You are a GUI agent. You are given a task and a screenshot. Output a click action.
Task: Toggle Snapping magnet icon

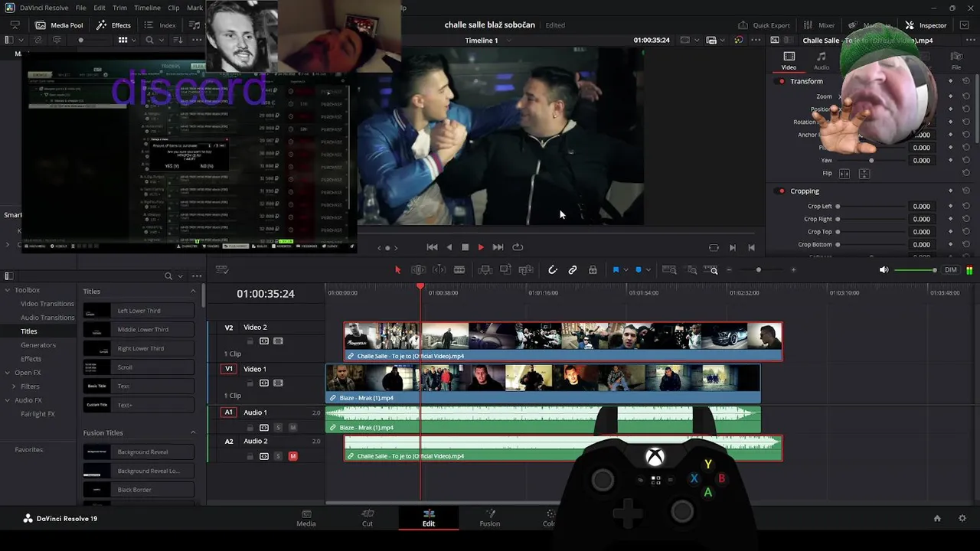pyautogui.click(x=552, y=270)
